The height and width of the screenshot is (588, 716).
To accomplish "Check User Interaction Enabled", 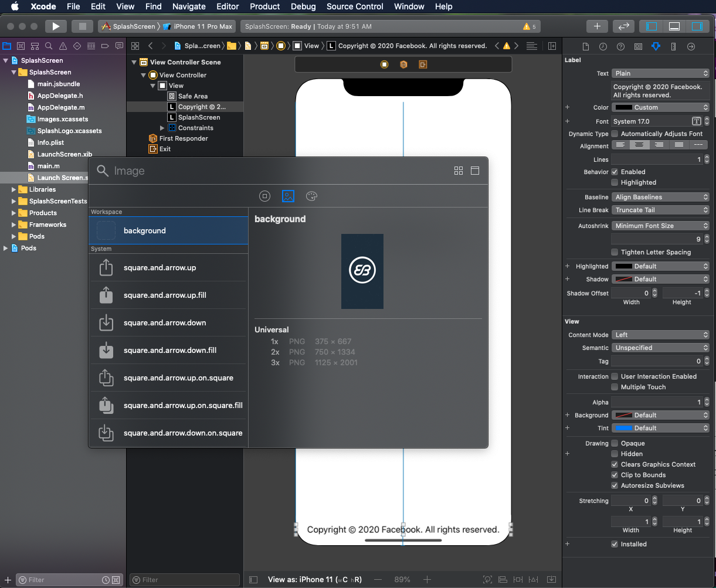I will click(615, 376).
